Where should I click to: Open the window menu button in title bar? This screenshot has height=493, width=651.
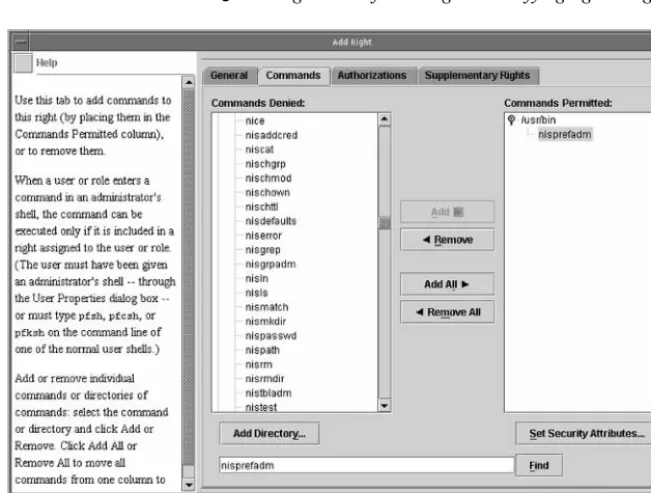20,42
